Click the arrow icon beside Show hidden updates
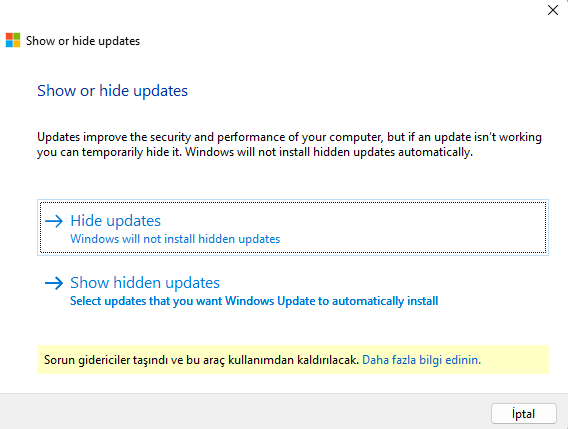Viewport: 568px width, 429px height. coord(54,283)
